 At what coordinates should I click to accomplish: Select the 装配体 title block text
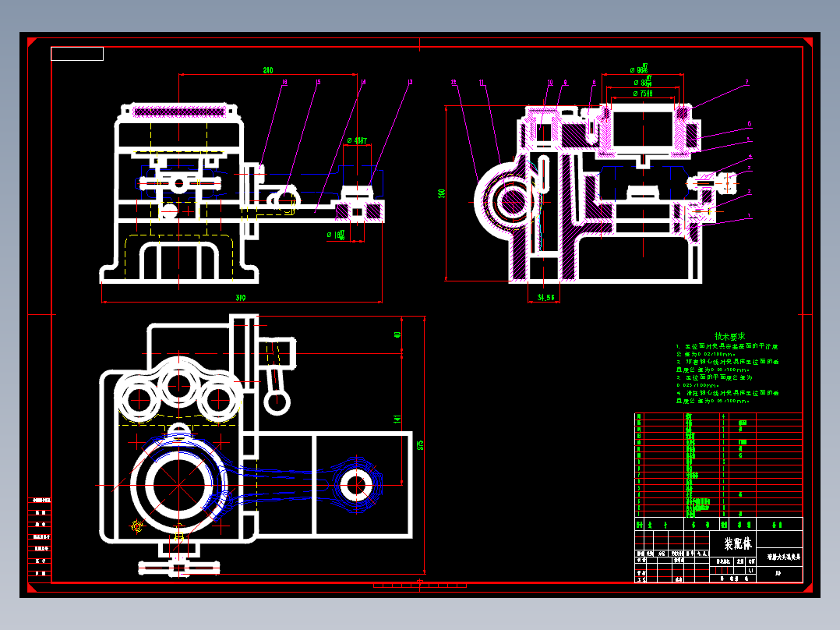click(738, 544)
